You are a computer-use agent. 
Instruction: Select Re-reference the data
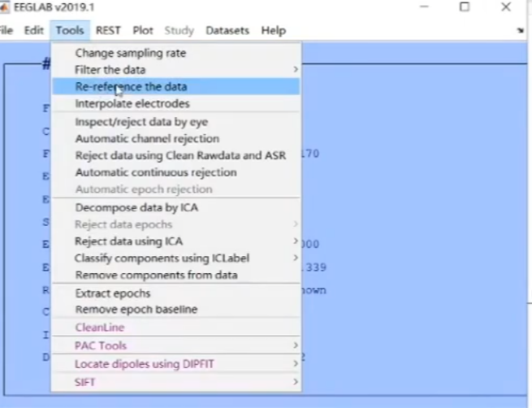(131, 87)
